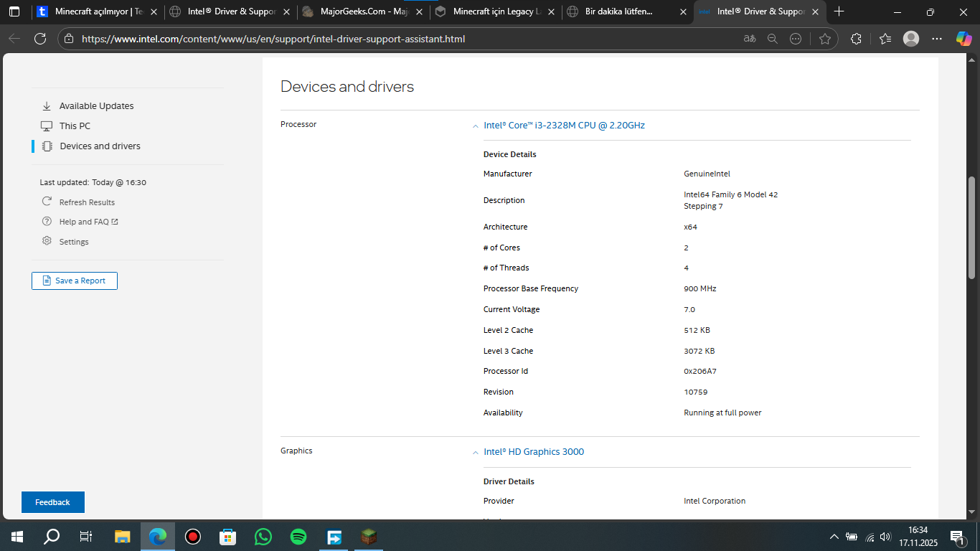Select Devices and drivers in the sidebar
This screenshot has width=980, height=551.
100,146
